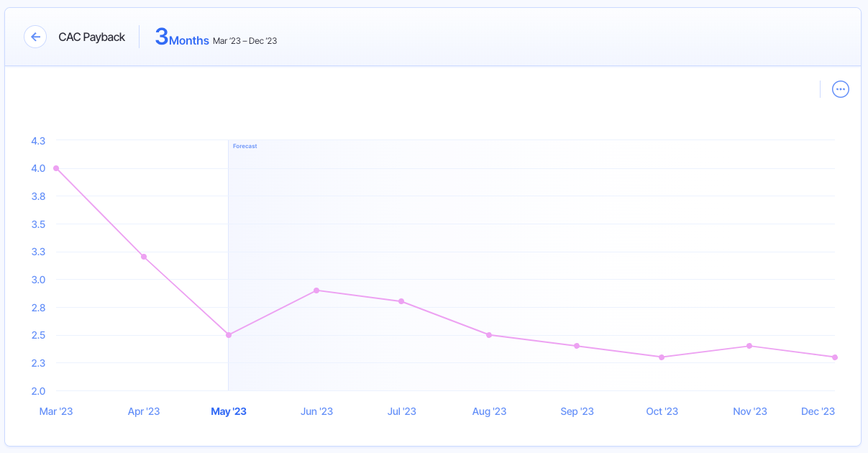
Task: Select the Mar '23 data point at 4.0
Action: point(56,168)
